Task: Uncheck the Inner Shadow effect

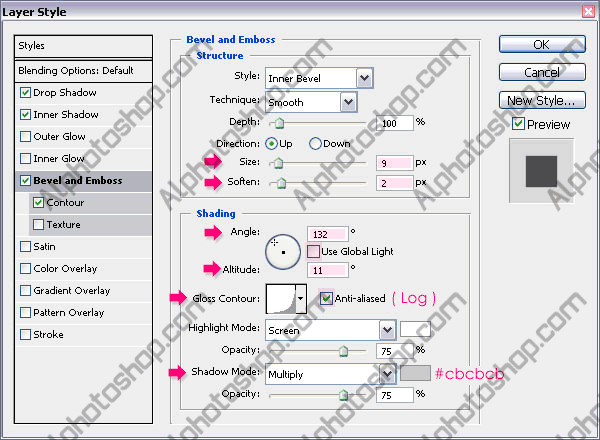Action: click(x=25, y=114)
